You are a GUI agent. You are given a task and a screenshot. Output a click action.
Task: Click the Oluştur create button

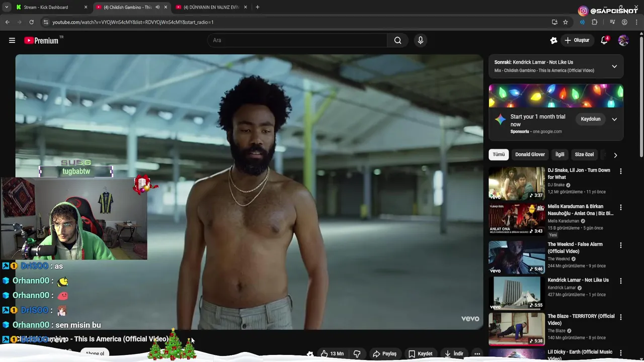pyautogui.click(x=577, y=40)
